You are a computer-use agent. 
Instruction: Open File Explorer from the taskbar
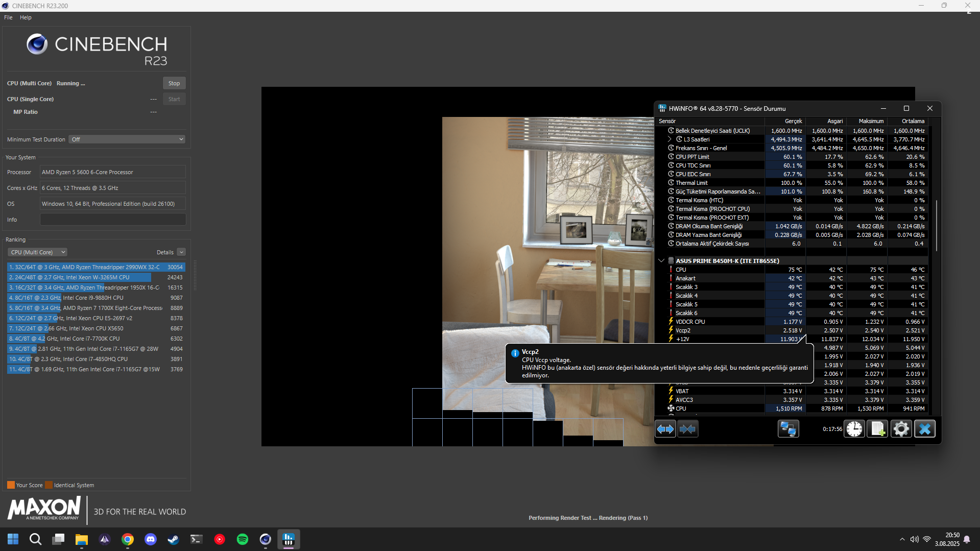tap(81, 539)
